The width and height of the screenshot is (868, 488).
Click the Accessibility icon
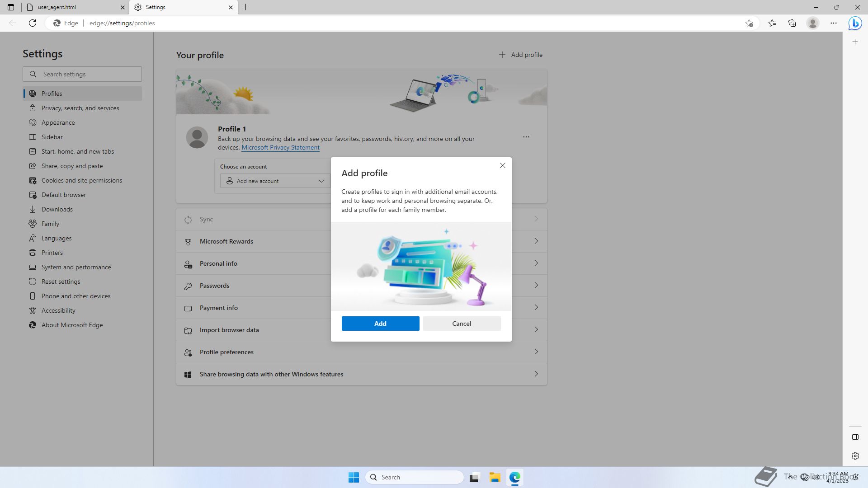coord(33,310)
